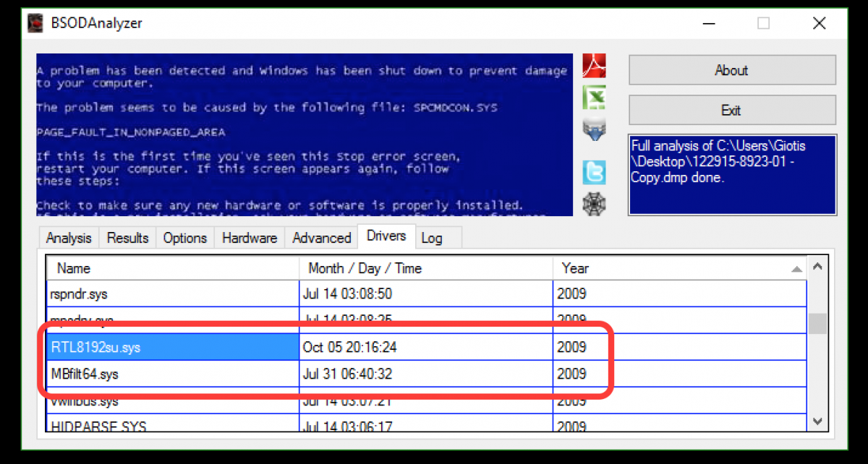Open the About dialog
The width and height of the screenshot is (868, 464).
[732, 70]
